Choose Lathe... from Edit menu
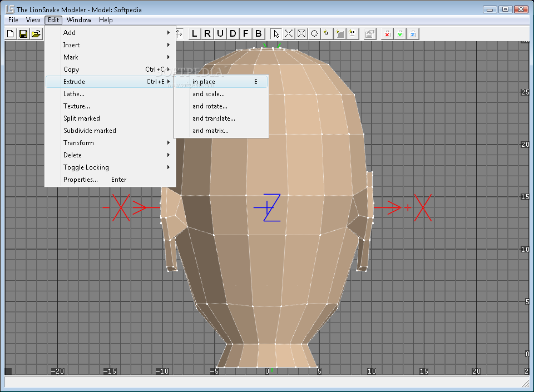534x392 pixels. [x=110, y=94]
